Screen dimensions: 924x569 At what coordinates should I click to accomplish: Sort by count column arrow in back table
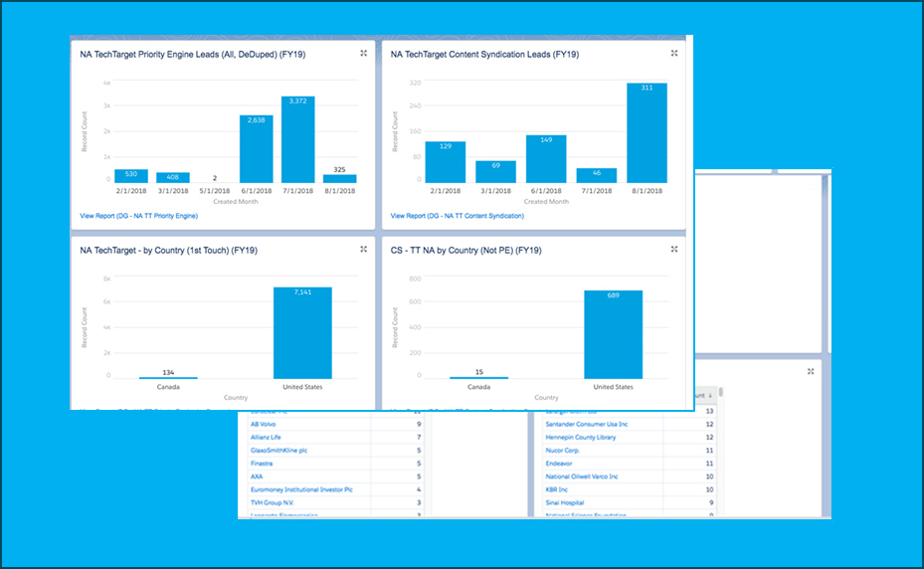(x=710, y=396)
